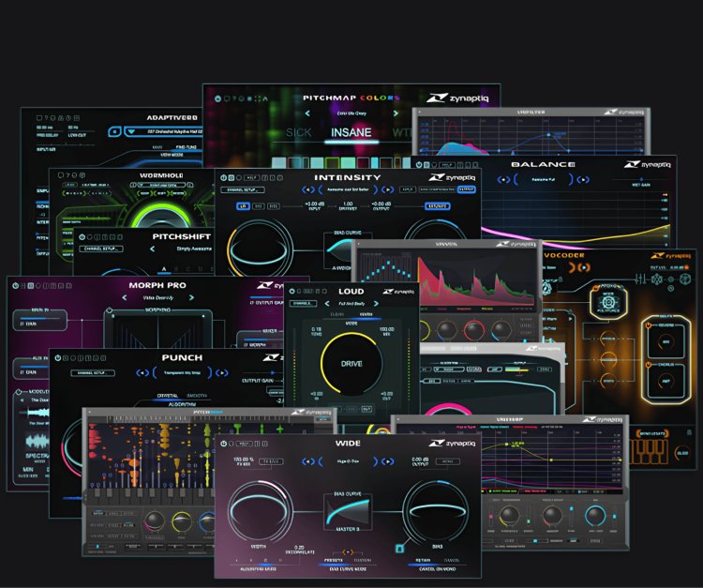Click the polyphony hexagon icon in VOCODER
The width and height of the screenshot is (703, 588).
pyautogui.click(x=608, y=303)
